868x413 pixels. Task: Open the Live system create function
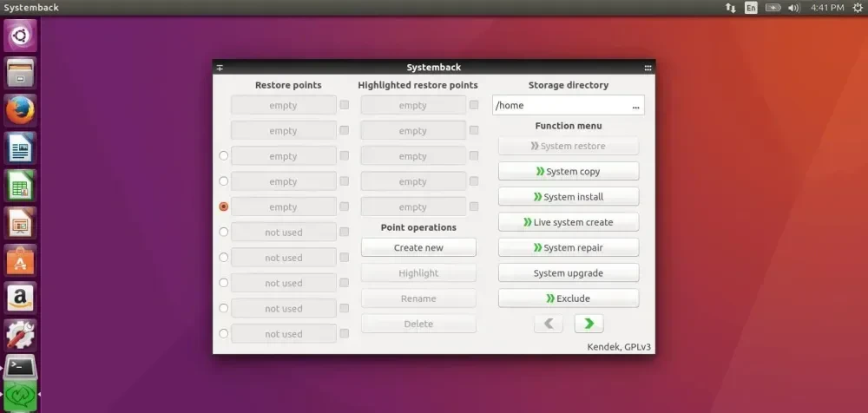(x=569, y=222)
